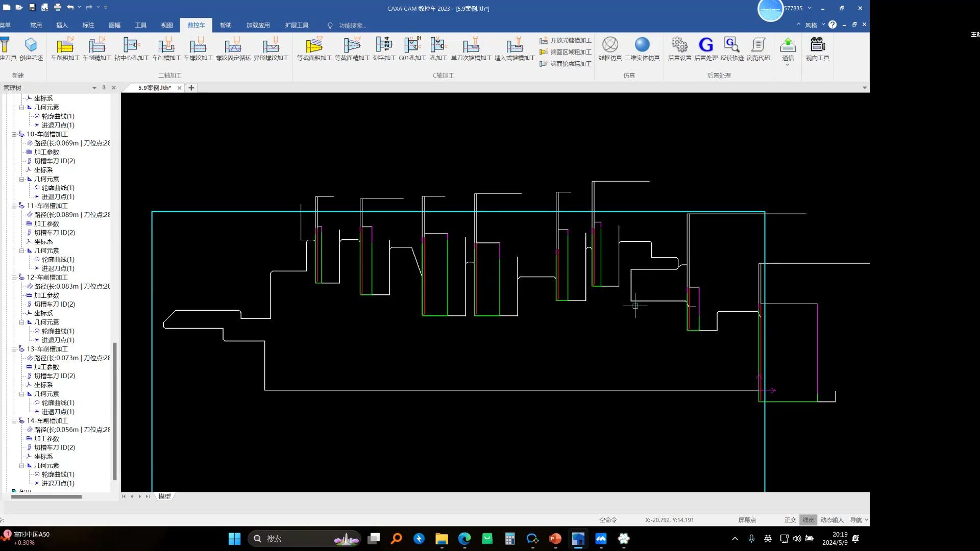Toggle 线宽 line width display
Viewport: 980px width, 551px height.
pyautogui.click(x=808, y=520)
